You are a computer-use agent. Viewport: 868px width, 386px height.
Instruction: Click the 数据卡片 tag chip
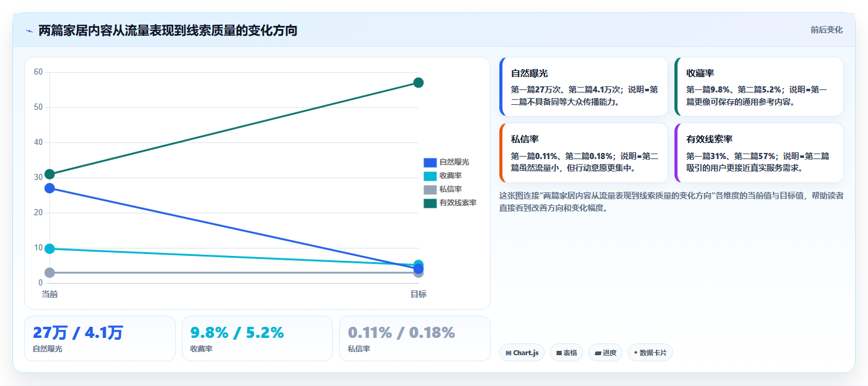point(650,353)
